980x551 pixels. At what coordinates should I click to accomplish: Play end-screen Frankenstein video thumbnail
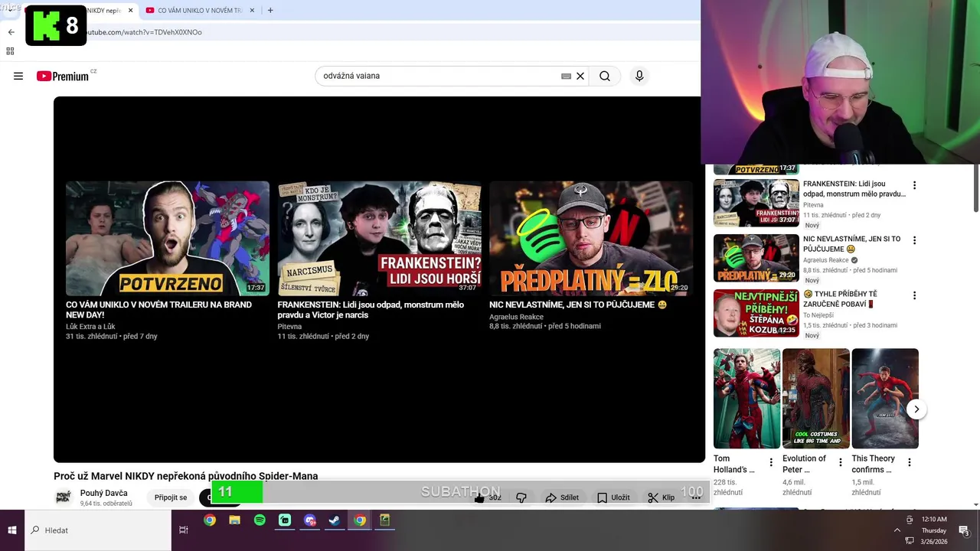coord(379,238)
